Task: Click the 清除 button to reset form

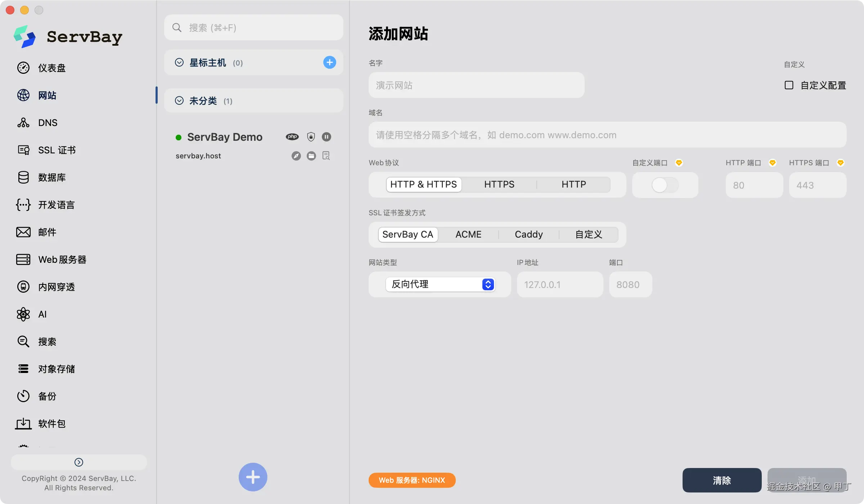Action: pyautogui.click(x=721, y=480)
